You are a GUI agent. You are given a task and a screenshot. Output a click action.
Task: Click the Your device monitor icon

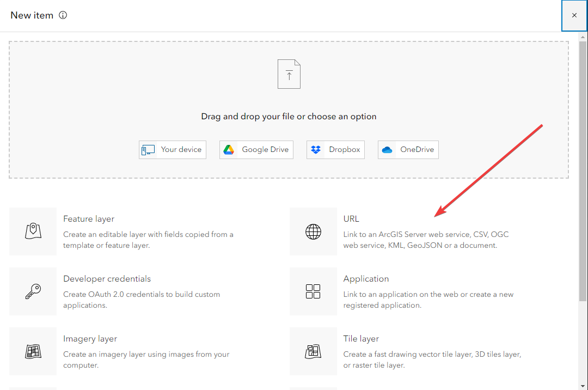147,149
